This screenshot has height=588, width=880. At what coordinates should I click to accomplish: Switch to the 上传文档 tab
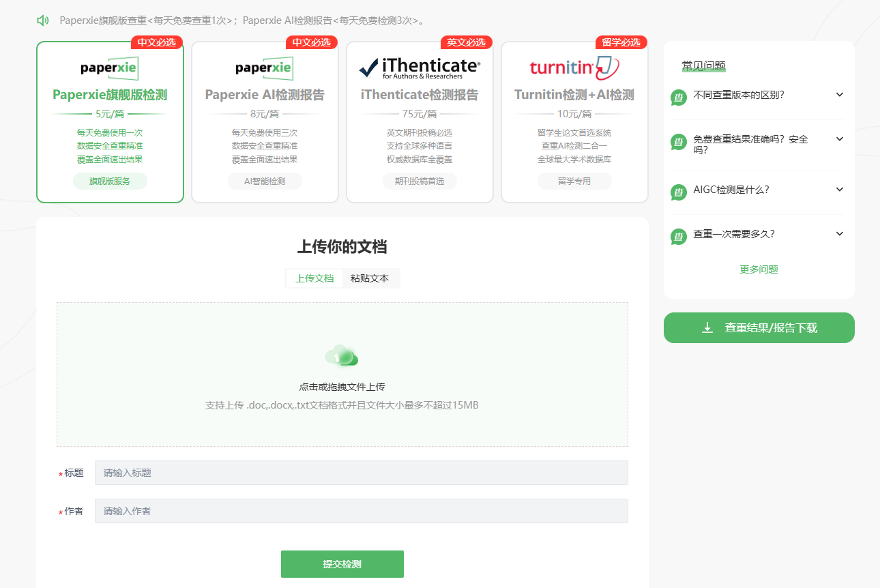pos(314,278)
